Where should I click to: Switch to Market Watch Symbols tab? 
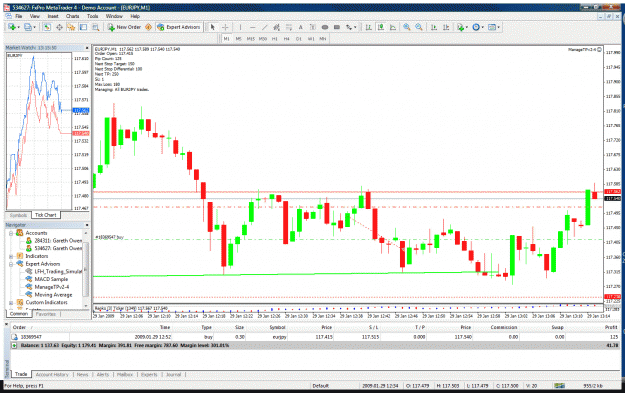pos(18,215)
